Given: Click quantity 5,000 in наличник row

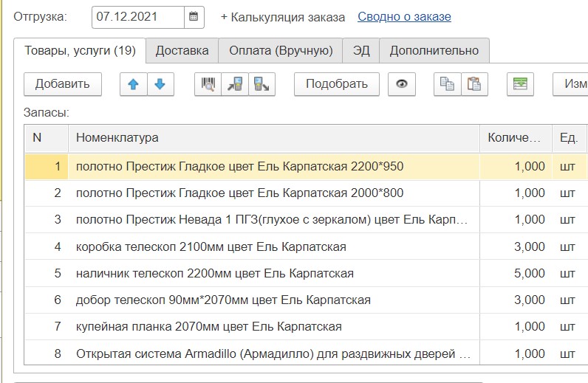Looking at the screenshot, I should (x=516, y=273).
